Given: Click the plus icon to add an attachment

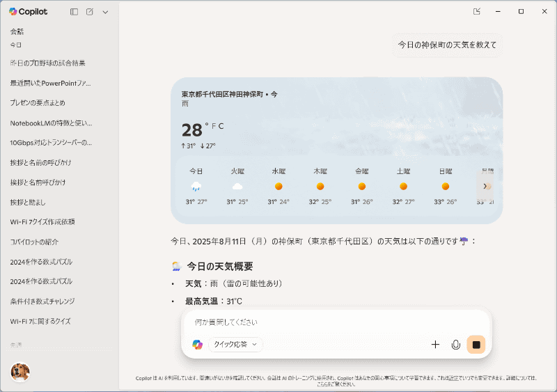Looking at the screenshot, I should click(435, 345).
